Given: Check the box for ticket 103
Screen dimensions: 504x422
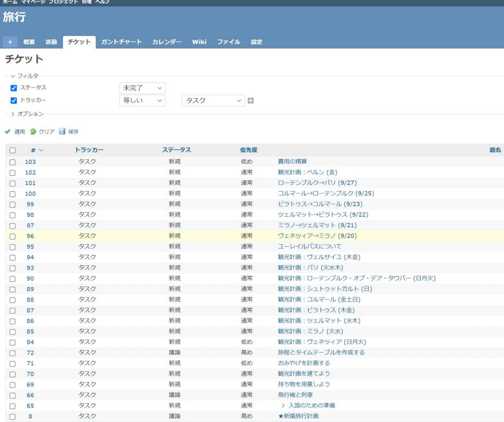Looking at the screenshot, I should 12,162.
